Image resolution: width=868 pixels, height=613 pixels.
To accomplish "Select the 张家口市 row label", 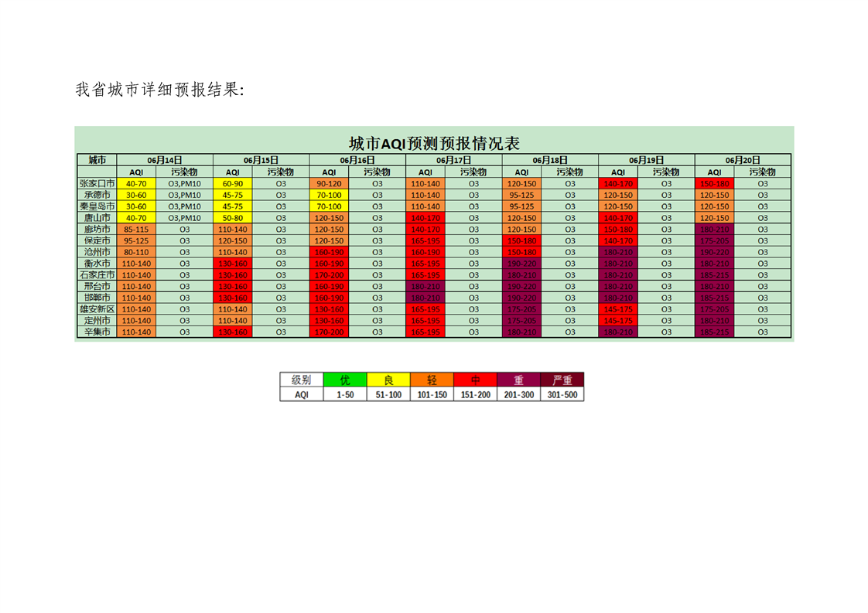I will tap(97, 184).
